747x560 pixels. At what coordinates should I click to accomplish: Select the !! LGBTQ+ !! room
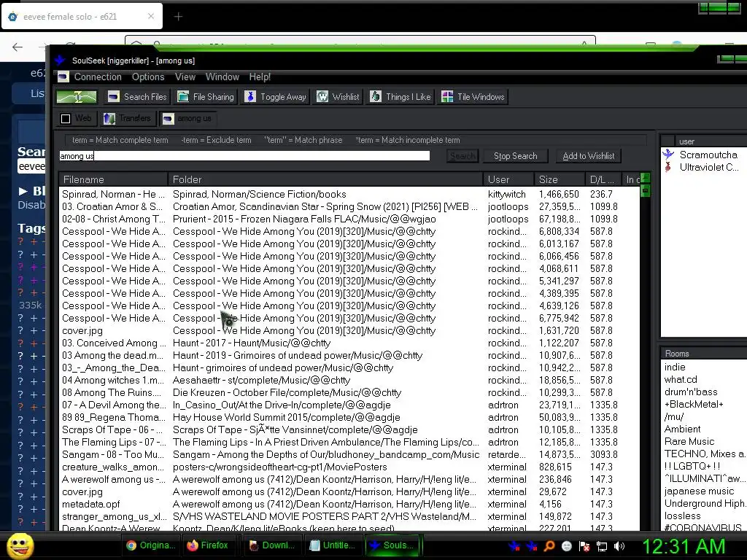(x=692, y=466)
